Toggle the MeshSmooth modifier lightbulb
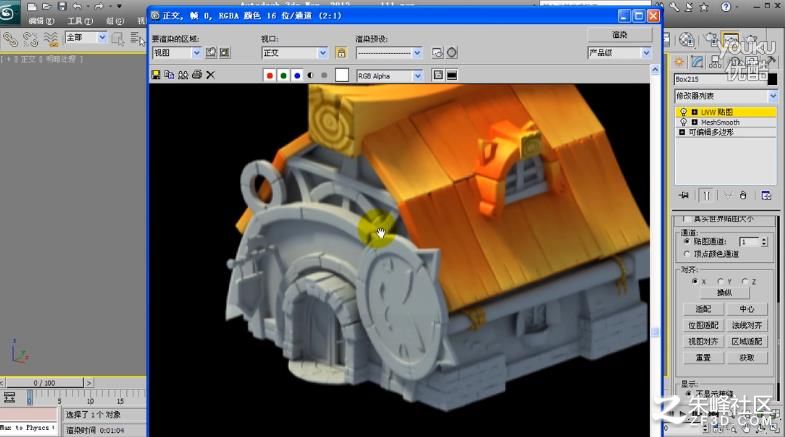Image resolution: width=785 pixels, height=437 pixels. pyautogui.click(x=683, y=122)
